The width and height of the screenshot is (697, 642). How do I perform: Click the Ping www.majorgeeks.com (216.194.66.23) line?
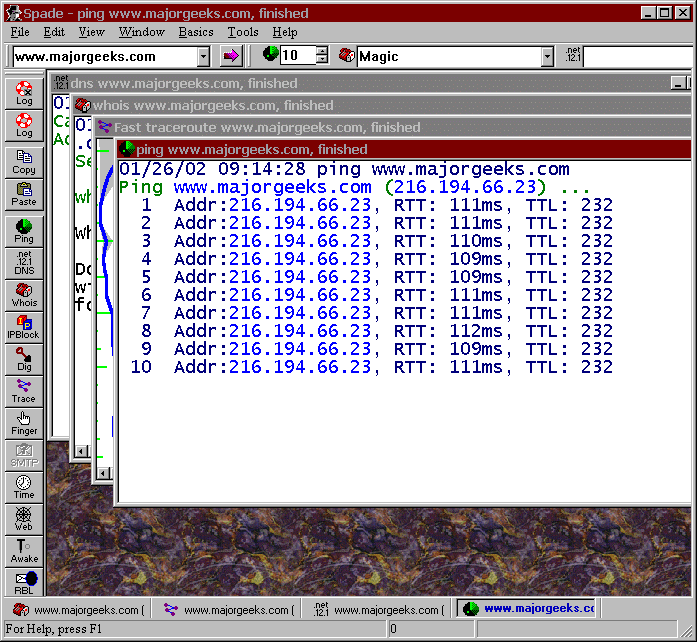click(354, 187)
